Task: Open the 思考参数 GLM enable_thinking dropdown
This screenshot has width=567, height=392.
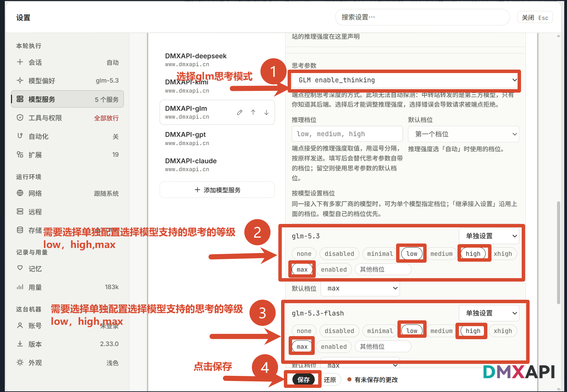Action: tap(405, 80)
